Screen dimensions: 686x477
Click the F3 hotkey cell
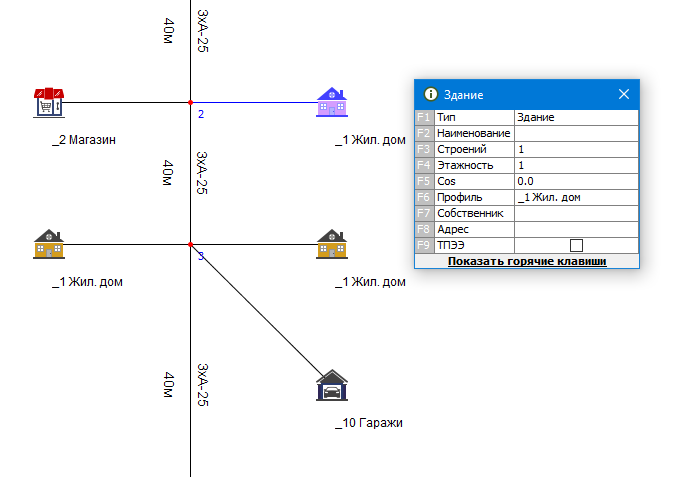(424, 149)
